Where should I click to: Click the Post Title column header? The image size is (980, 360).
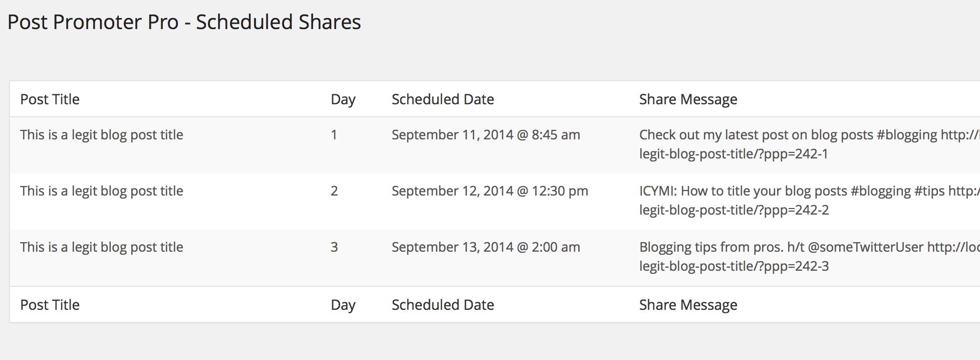[x=50, y=99]
